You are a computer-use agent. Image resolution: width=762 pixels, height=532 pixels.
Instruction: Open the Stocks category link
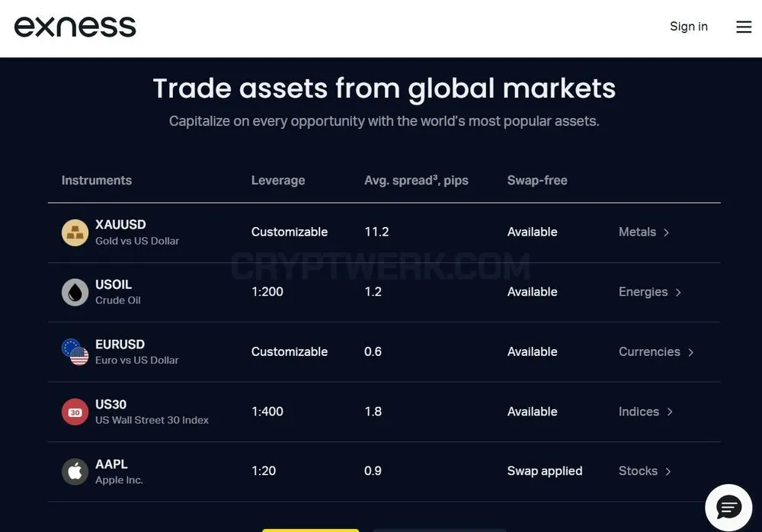tap(645, 471)
